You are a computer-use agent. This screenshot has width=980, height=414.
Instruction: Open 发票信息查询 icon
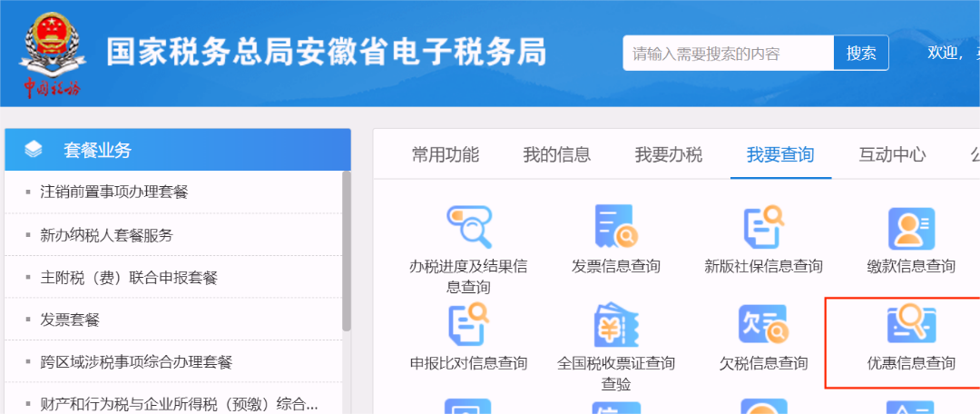(x=615, y=226)
